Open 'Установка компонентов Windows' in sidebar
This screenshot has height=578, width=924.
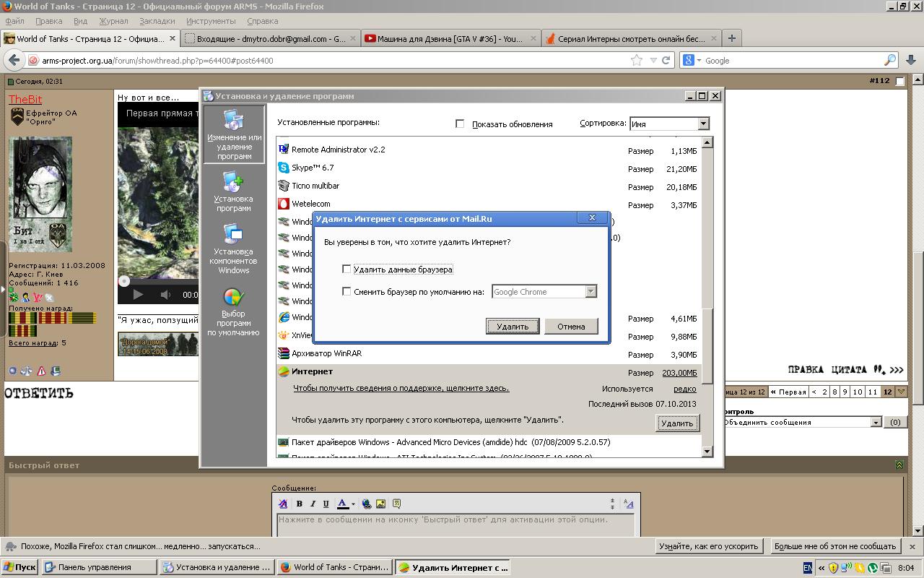[234, 249]
